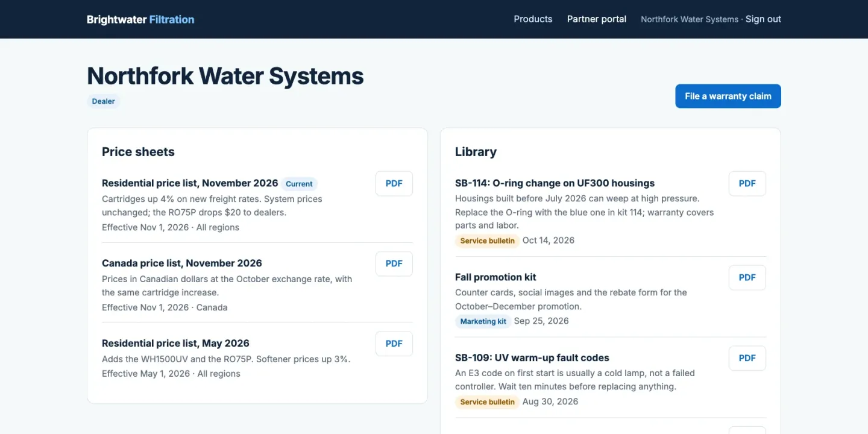Open PDF for SB-114 O-ring bulletin
This screenshot has height=434, width=868.
pyautogui.click(x=747, y=184)
